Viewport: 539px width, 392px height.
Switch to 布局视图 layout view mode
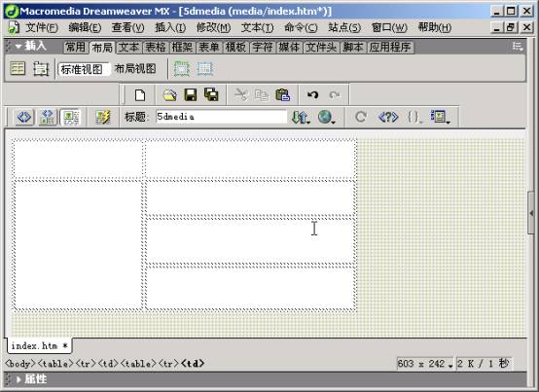(135, 69)
